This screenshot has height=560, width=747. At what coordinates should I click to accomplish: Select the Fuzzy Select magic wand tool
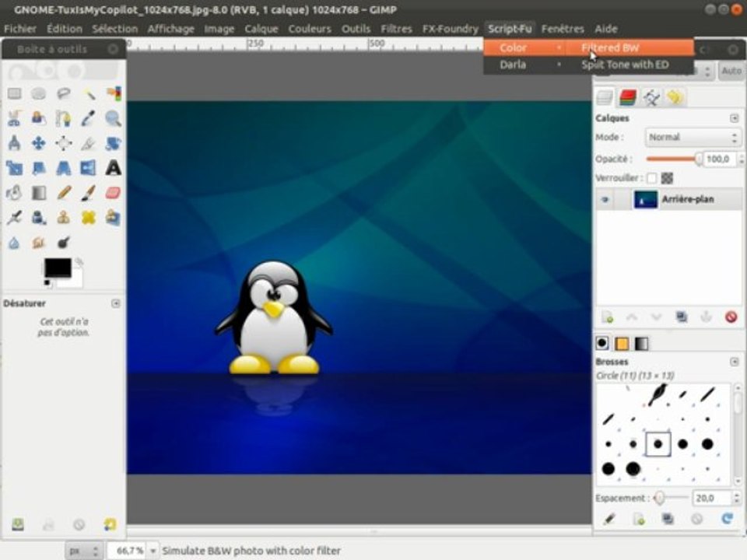[89, 93]
